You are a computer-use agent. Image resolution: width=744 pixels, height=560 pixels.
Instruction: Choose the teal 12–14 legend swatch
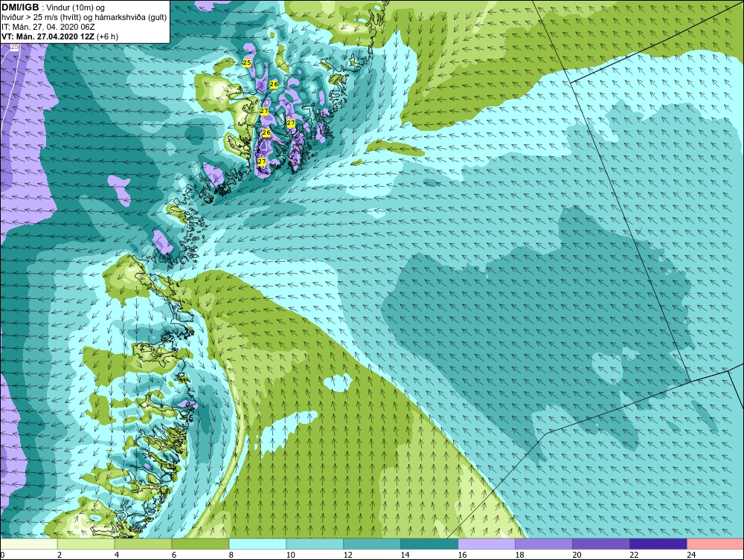372,544
